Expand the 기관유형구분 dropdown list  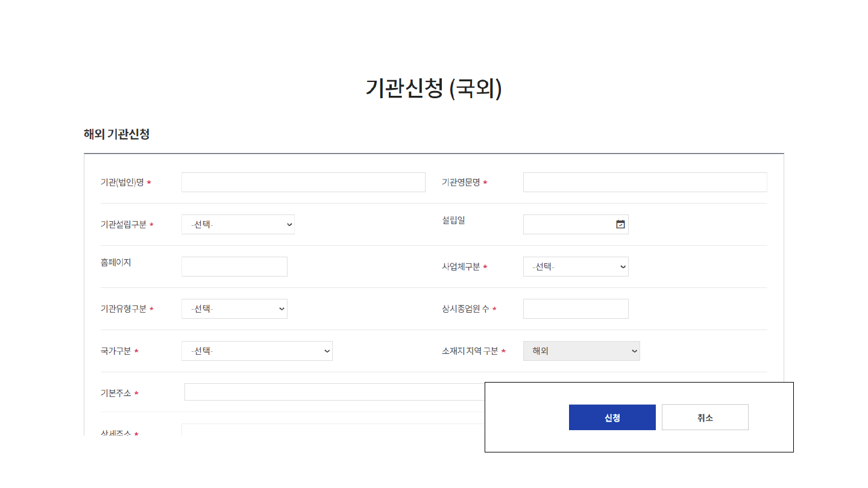[x=234, y=309]
